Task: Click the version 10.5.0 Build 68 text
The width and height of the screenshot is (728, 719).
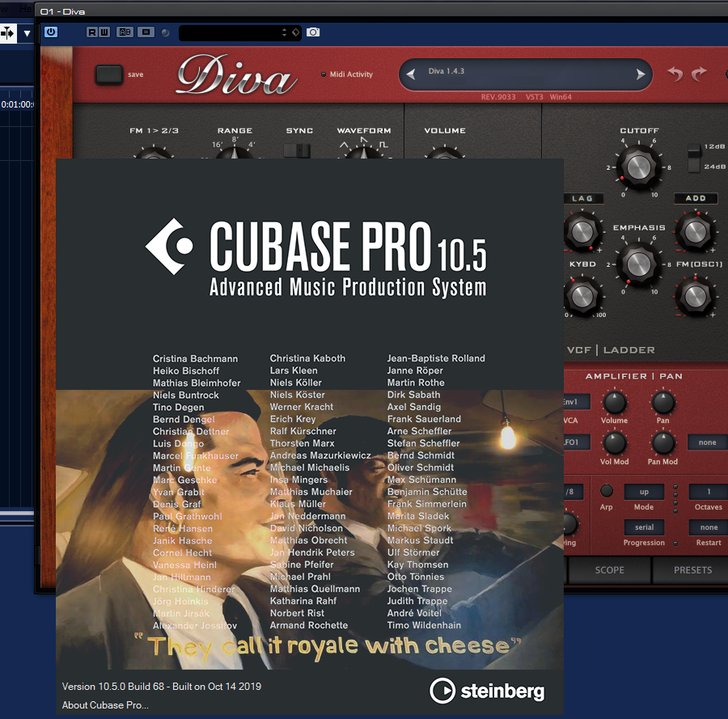Action: coord(162,686)
